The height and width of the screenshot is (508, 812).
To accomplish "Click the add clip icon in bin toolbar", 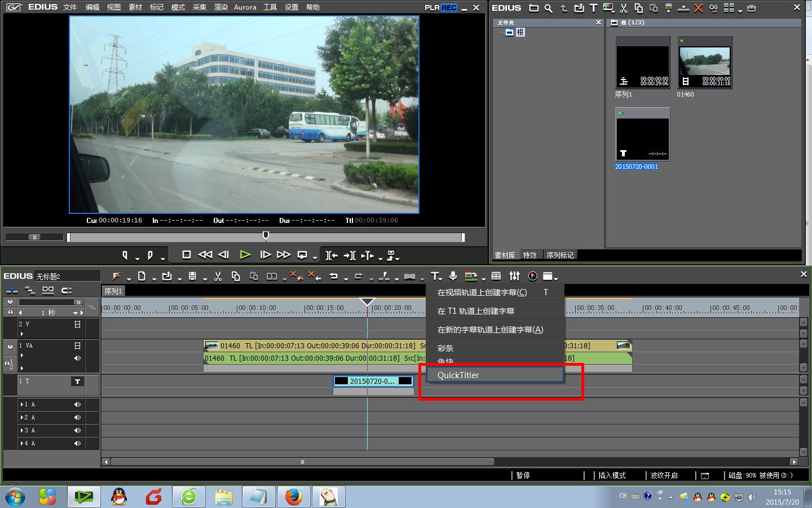I will 579,8.
